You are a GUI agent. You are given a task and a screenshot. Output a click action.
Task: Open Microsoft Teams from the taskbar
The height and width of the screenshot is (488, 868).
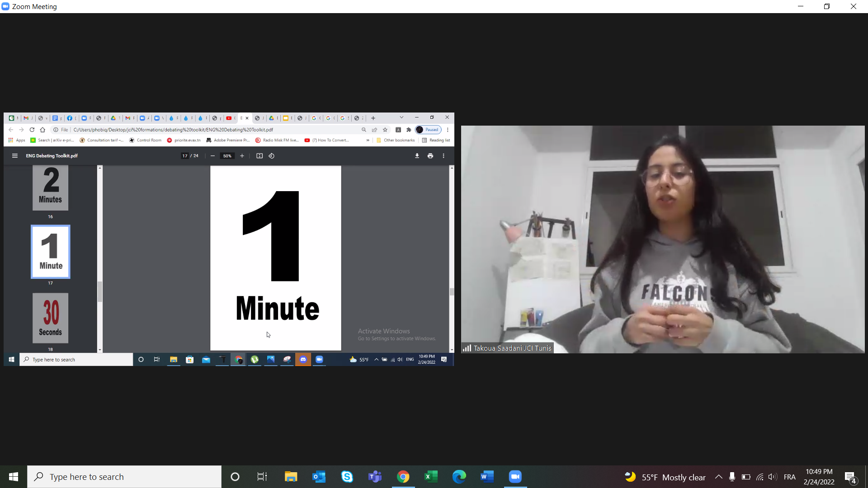point(375,477)
